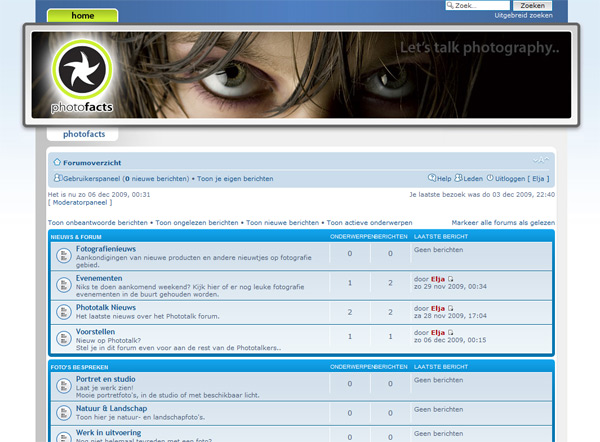Click the Gebruikerspaneel user icon
This screenshot has height=442, width=600.
coord(58,178)
